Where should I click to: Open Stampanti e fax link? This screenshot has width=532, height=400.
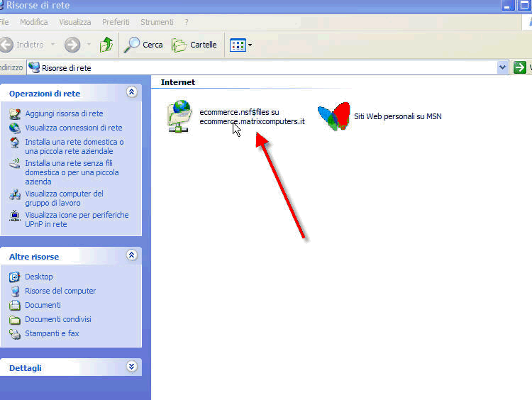point(52,334)
